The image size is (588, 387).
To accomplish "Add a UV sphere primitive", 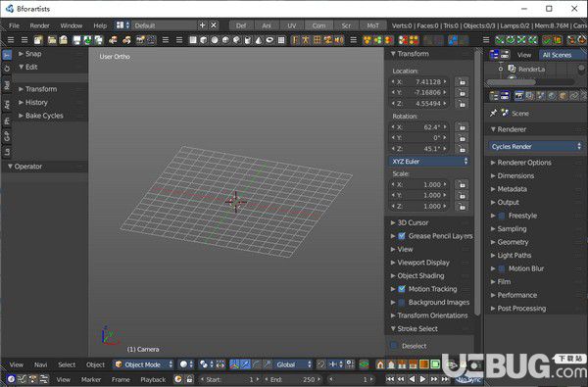I will point(215,40).
